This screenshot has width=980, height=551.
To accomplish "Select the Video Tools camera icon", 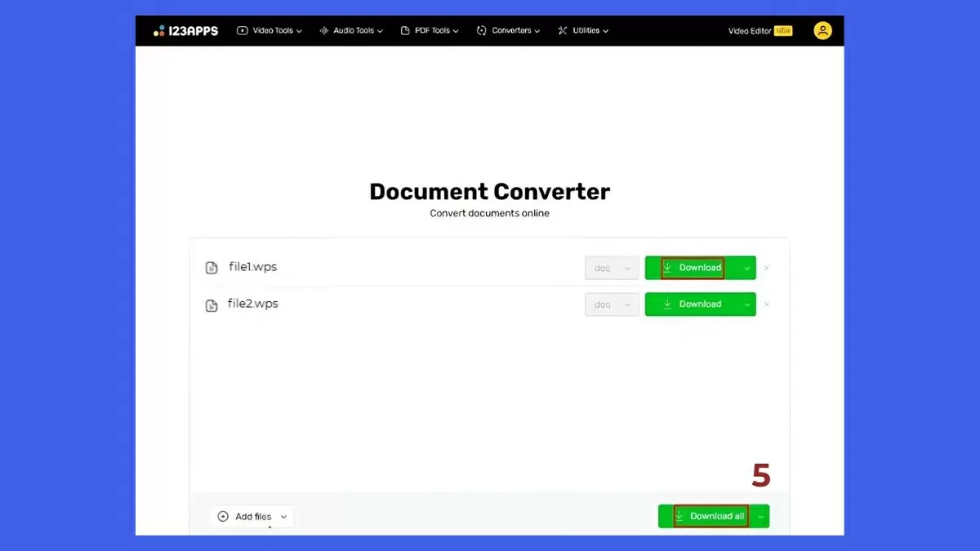I will (x=243, y=30).
